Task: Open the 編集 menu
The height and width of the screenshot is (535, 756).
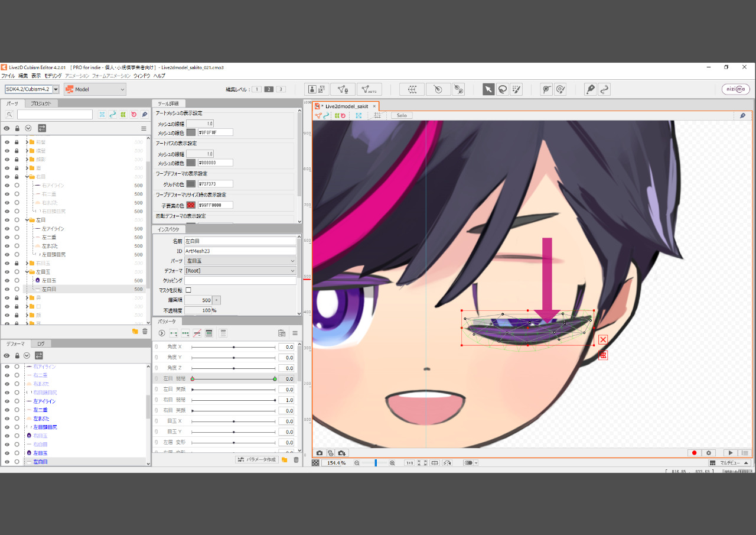Action: (23, 76)
